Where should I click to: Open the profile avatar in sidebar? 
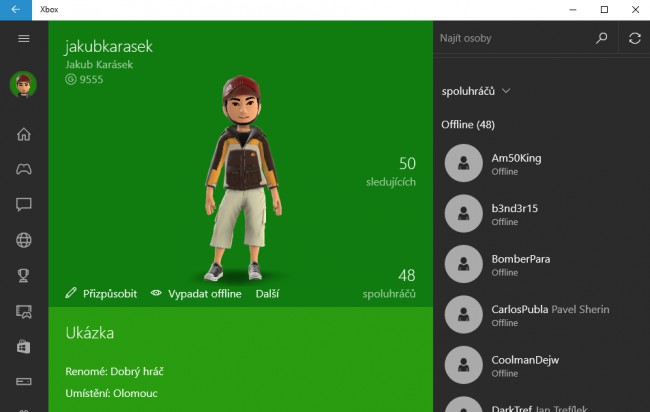(23, 84)
